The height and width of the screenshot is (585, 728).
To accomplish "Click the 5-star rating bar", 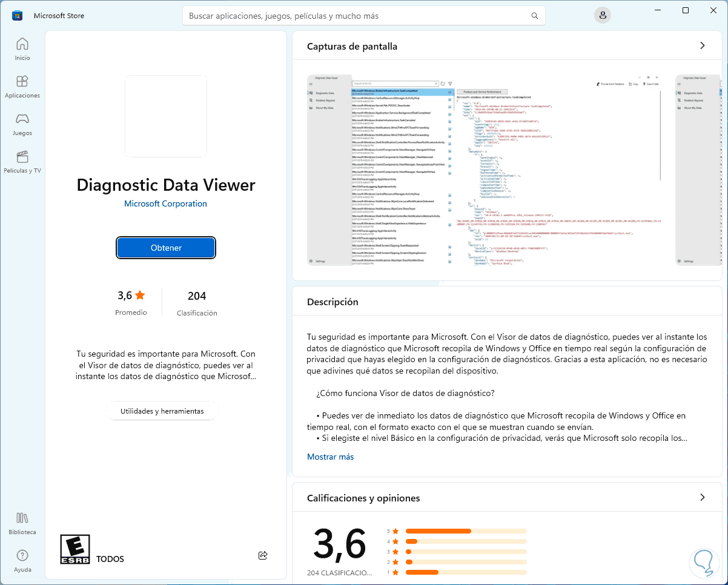I will point(466,531).
